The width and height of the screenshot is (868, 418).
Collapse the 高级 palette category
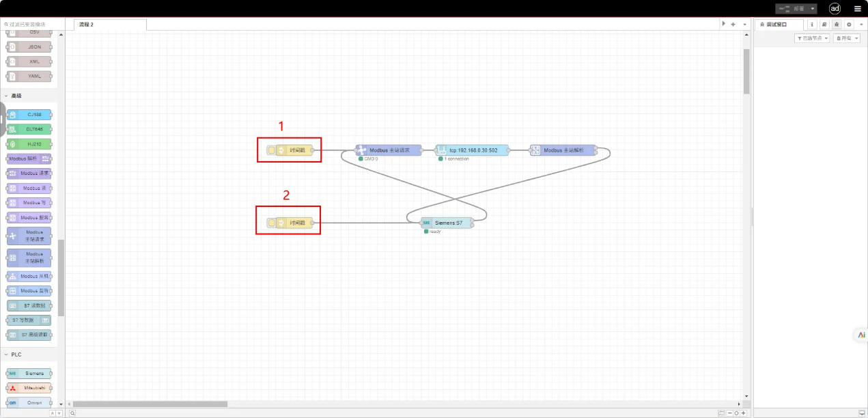click(7, 96)
